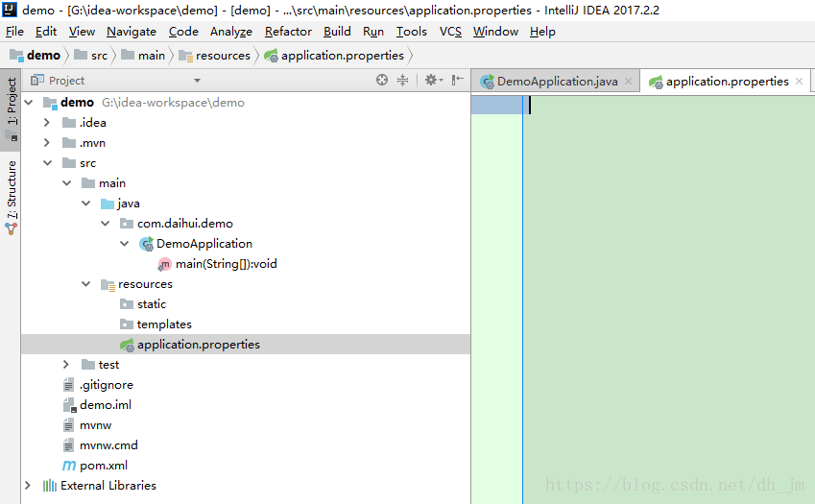Image resolution: width=815 pixels, height=504 pixels.
Task: Click the .gitignore file icon
Action: (68, 385)
